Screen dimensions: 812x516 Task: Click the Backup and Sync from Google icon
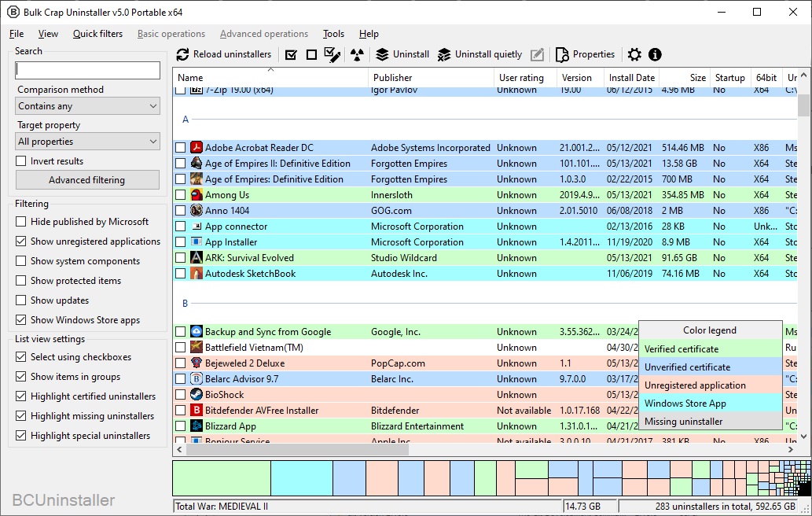(x=197, y=332)
